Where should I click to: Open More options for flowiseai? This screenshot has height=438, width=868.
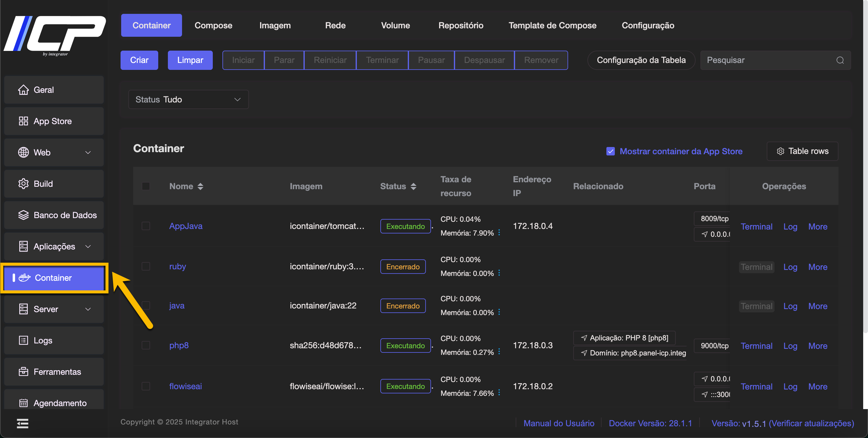tap(818, 386)
